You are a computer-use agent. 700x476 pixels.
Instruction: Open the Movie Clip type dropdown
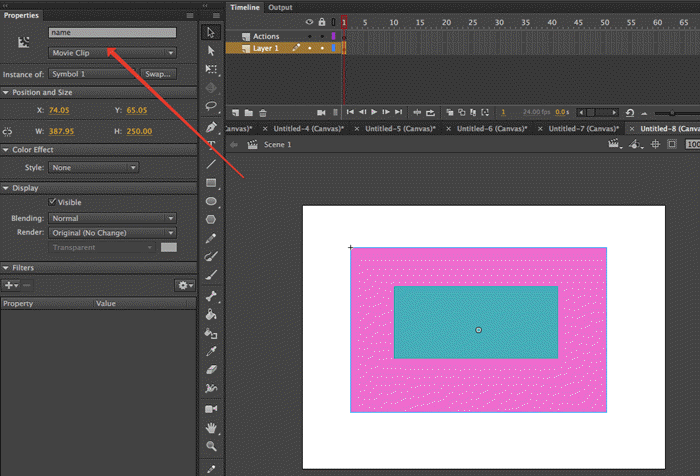tap(112, 53)
